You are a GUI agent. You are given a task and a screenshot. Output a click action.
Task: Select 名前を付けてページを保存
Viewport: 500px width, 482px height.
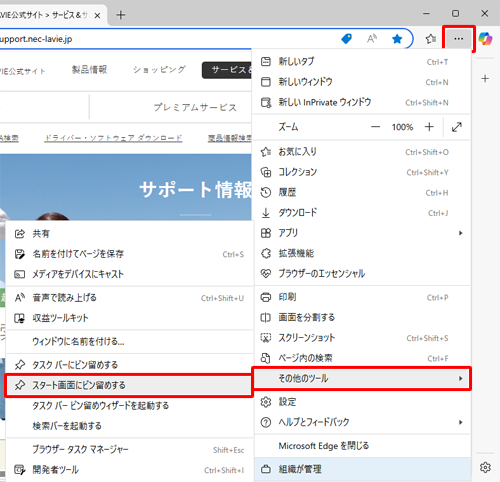coord(129,254)
